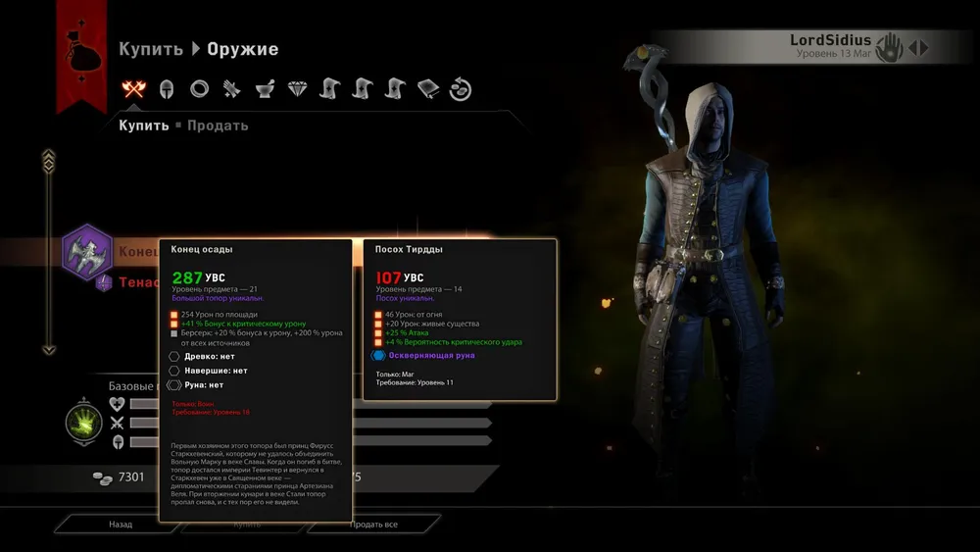Click the small purple icon beside Тенас item
This screenshot has width=980, height=552.
click(x=104, y=282)
